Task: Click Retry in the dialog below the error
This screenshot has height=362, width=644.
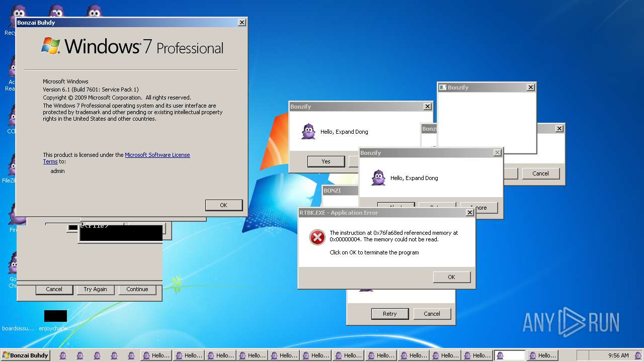Action: coord(390,314)
